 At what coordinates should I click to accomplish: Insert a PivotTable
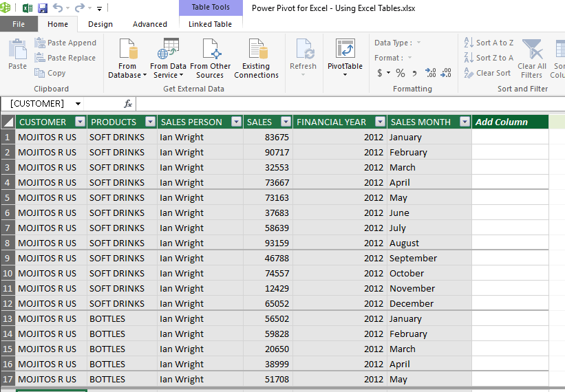[345, 58]
